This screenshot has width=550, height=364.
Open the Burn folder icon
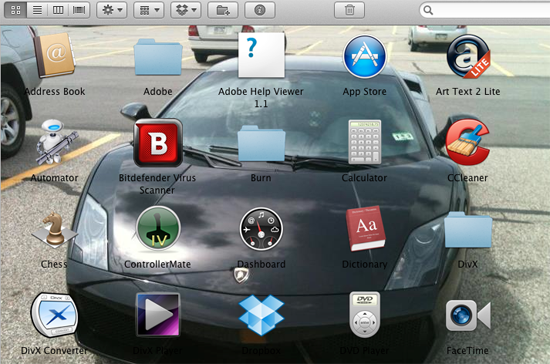[261, 144]
